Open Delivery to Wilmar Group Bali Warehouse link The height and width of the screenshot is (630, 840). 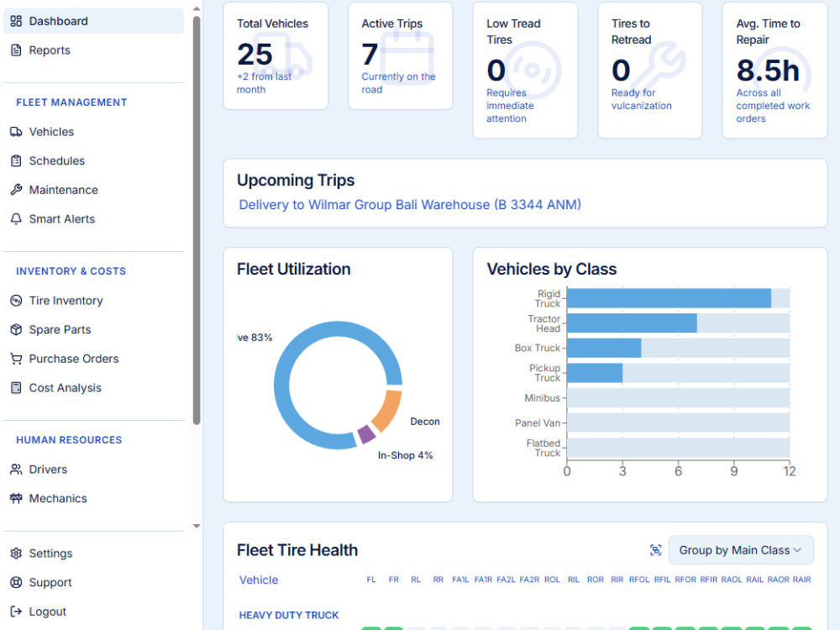coord(410,205)
